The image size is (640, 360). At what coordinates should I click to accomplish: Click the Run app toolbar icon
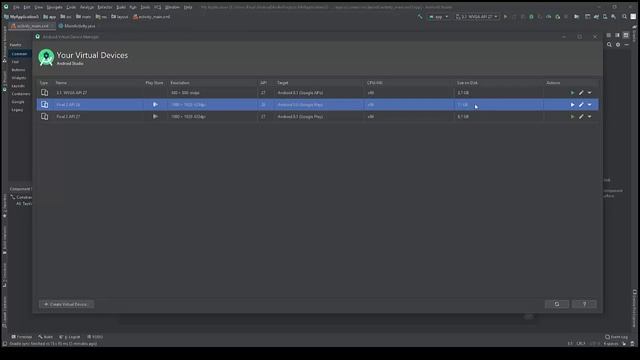(x=505, y=17)
